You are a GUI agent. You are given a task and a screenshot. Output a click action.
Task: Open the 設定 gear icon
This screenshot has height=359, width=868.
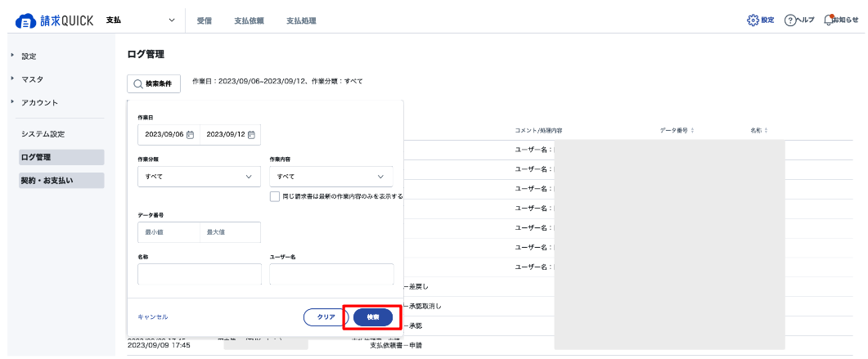(753, 20)
